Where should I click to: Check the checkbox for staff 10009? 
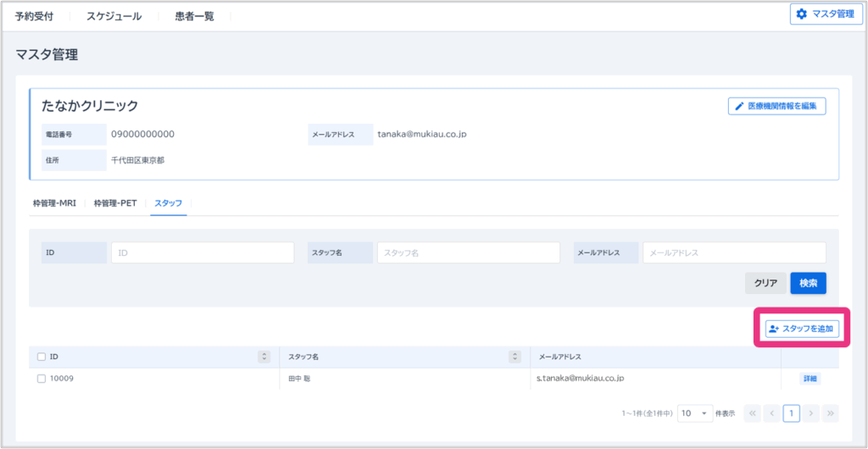tap(42, 379)
